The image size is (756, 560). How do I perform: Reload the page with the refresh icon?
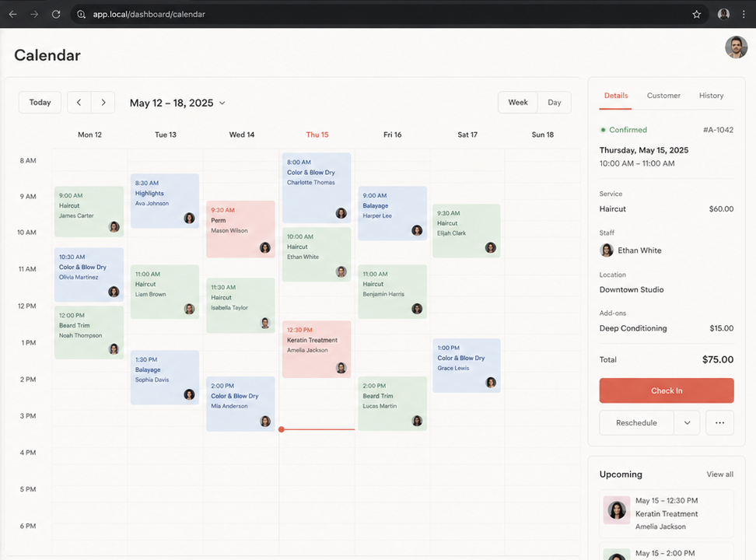(x=56, y=15)
